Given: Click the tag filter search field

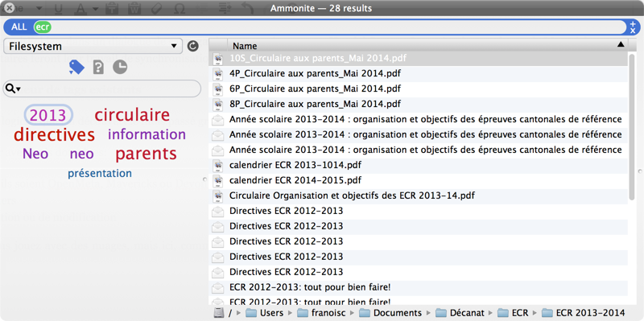Looking at the screenshot, I should [x=102, y=88].
